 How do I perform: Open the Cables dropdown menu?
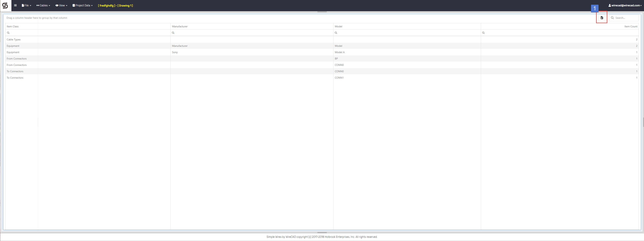[x=43, y=5]
